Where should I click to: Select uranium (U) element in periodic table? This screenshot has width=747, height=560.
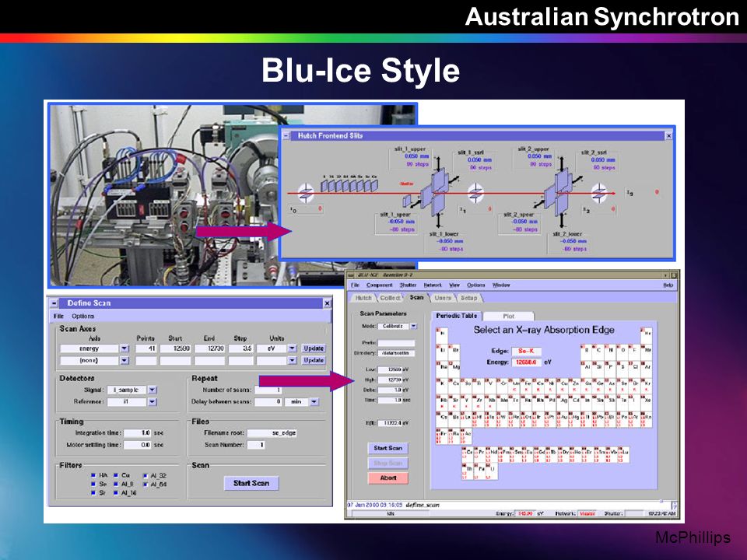pyautogui.click(x=492, y=471)
